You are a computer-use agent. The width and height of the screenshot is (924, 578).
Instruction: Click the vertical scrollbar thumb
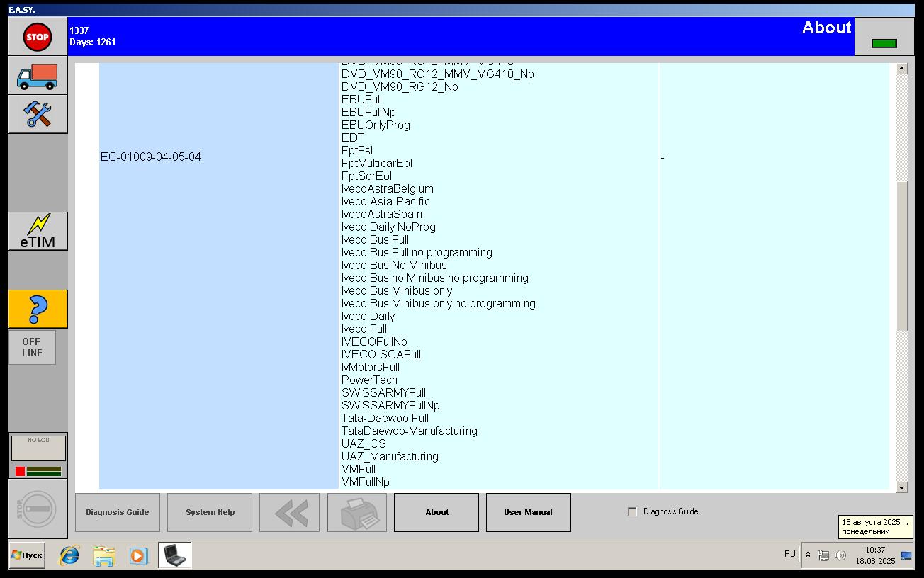point(902,256)
